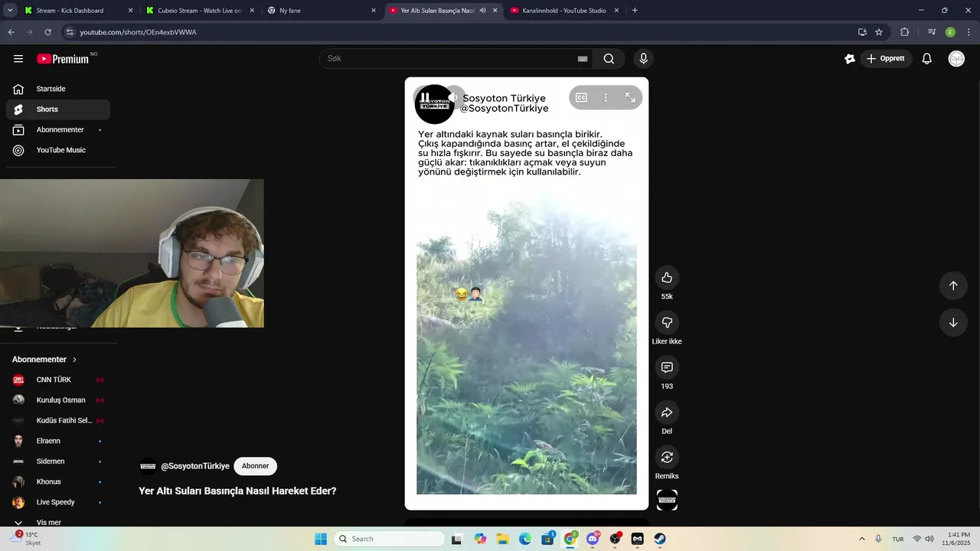The image size is (980, 551).
Task: Open the Sidemen subscription channel
Action: pos(58,461)
